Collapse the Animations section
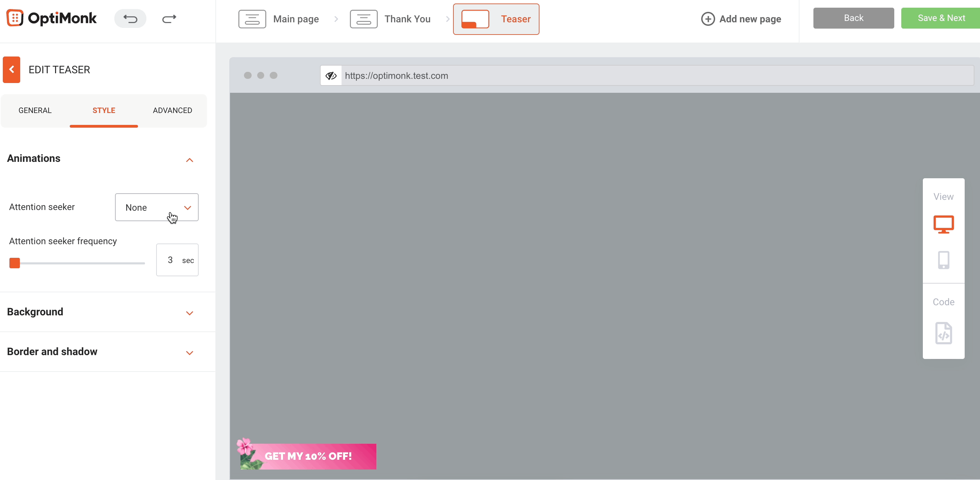The width and height of the screenshot is (980, 480). (190, 160)
